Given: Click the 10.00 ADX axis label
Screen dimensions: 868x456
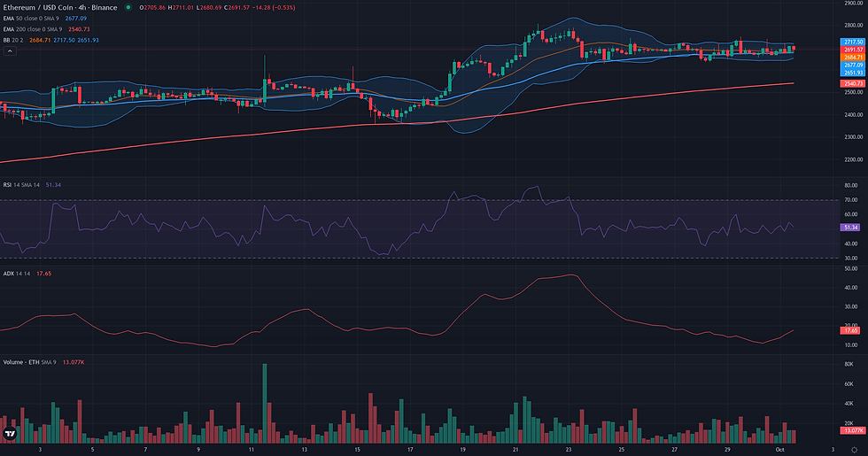Looking at the screenshot, I should click(x=851, y=345).
